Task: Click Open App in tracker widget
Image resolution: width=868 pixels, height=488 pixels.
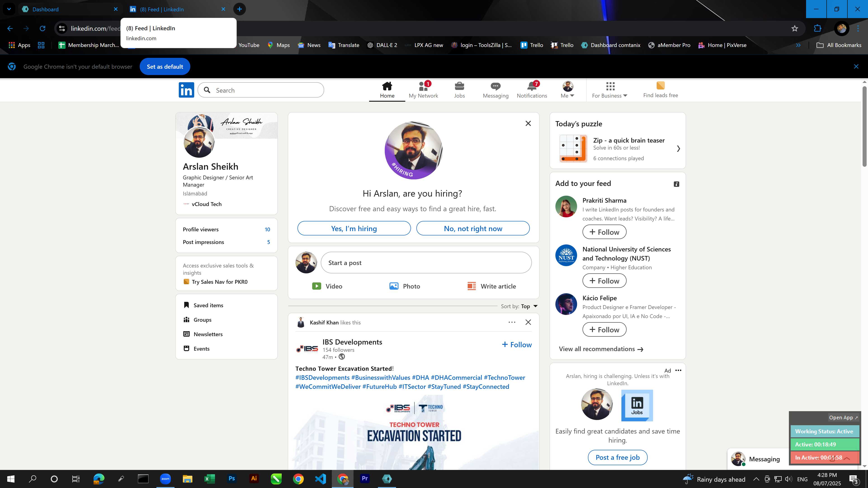Action: coord(843,417)
